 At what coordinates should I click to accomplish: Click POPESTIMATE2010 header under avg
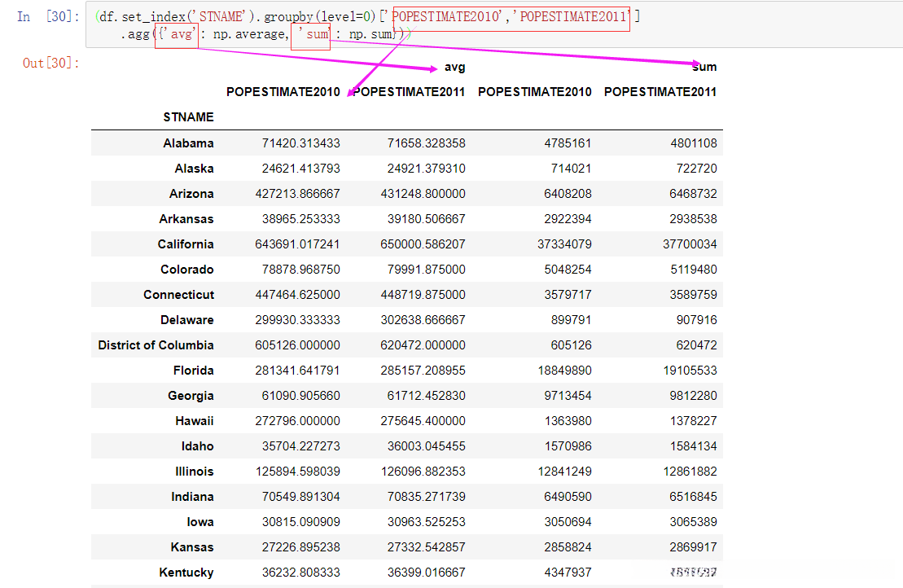(283, 92)
